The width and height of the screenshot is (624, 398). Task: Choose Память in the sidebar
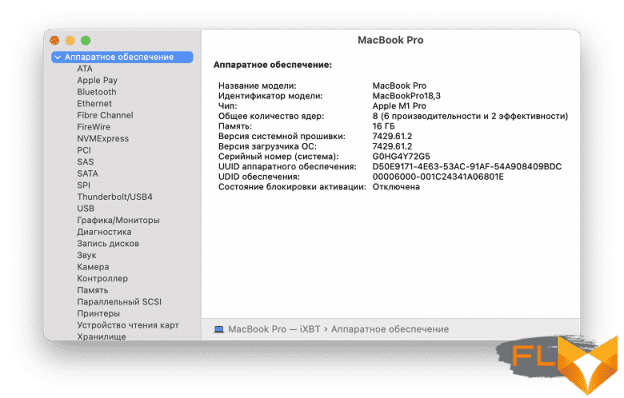92,290
